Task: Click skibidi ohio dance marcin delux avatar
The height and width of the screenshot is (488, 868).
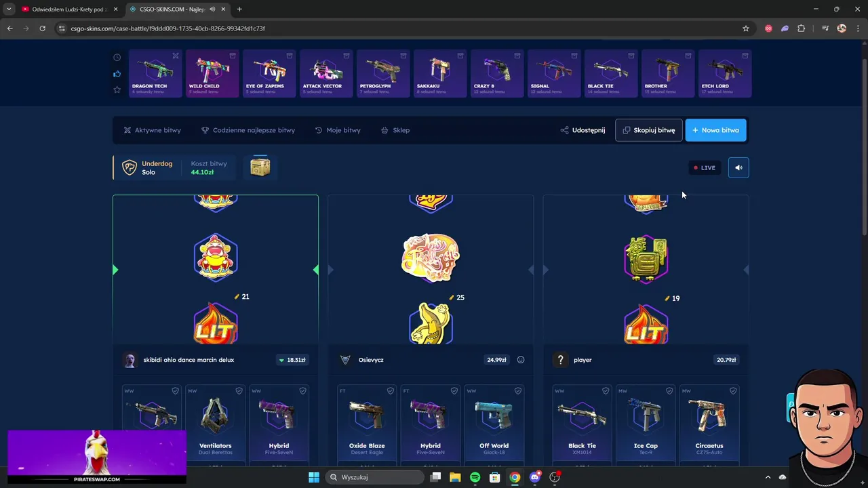Action: click(130, 360)
